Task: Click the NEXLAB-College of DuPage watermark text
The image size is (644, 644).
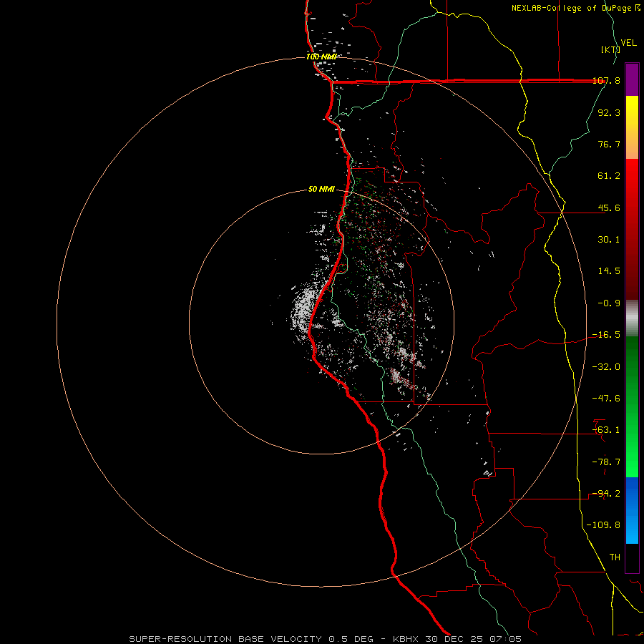Action: (572, 8)
